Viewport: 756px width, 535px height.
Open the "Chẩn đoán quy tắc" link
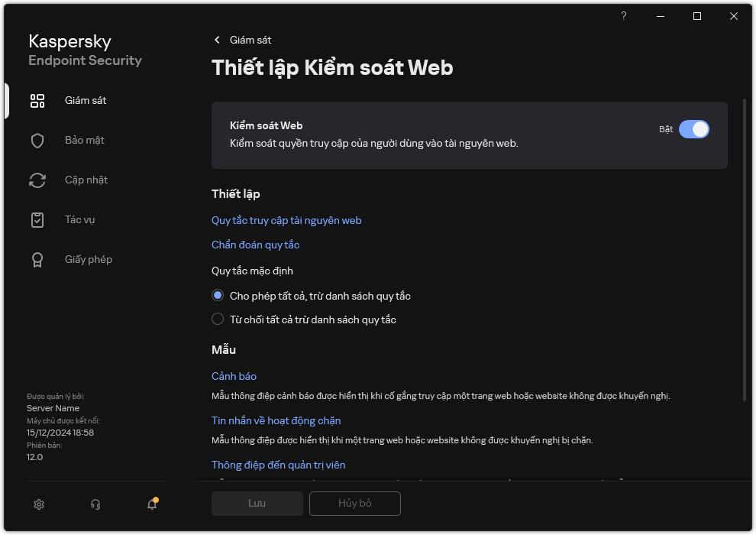(255, 245)
